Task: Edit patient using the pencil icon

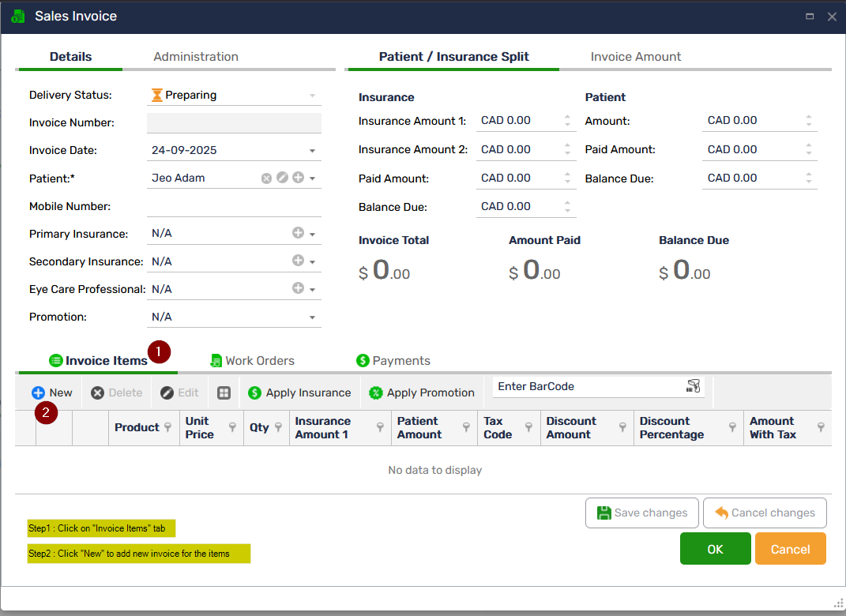Action: pos(282,178)
